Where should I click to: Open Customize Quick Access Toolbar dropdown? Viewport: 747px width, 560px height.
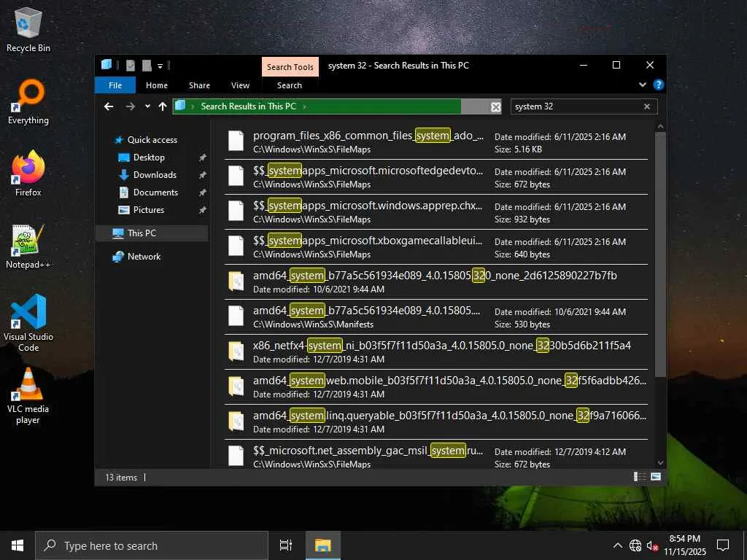point(160,66)
